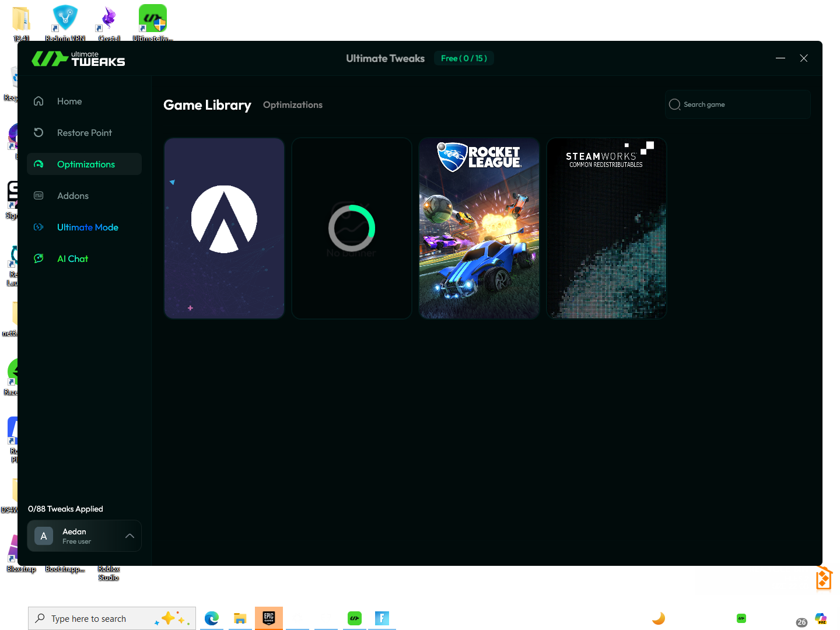Screen dimensions: 840x630
Task: Open the 12.41 folder on the desktop
Action: point(21,23)
